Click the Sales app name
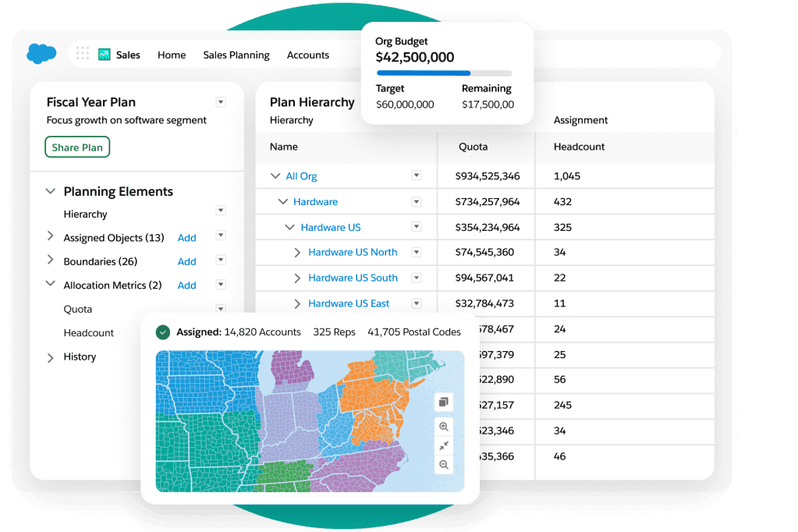Viewport: 798px width, 532px height. (128, 55)
